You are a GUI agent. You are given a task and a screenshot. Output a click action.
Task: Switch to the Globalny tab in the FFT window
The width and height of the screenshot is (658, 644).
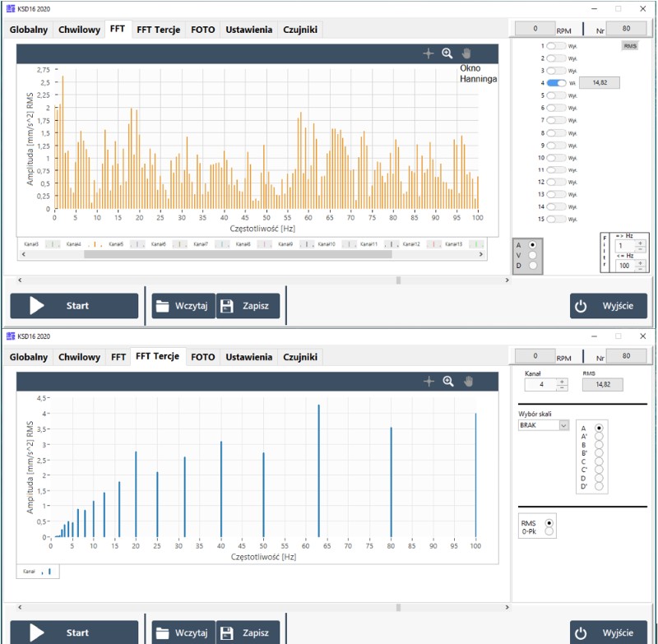coord(30,30)
